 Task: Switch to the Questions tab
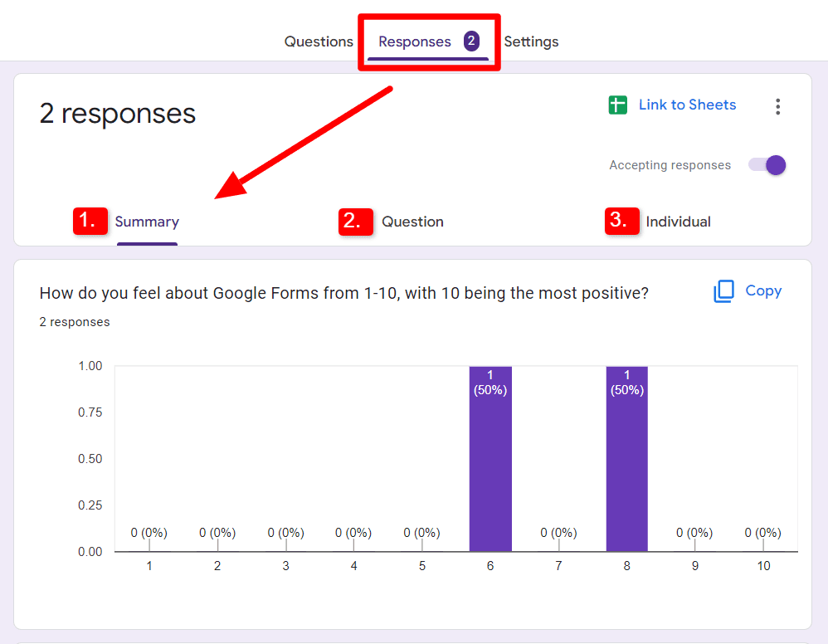point(319,41)
